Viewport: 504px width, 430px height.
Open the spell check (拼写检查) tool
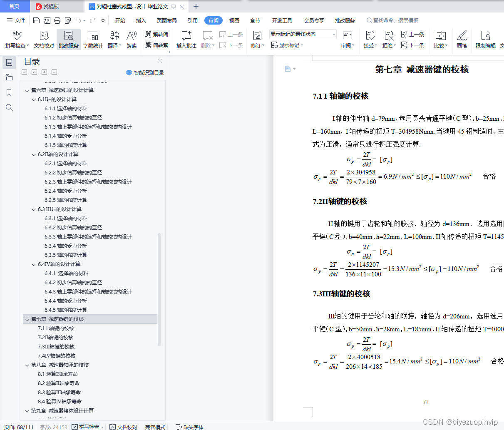tap(17, 40)
